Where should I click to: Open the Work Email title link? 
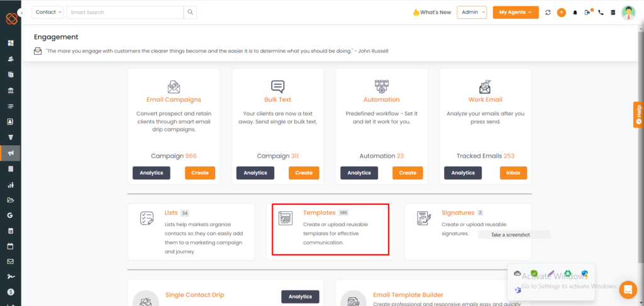tap(486, 100)
